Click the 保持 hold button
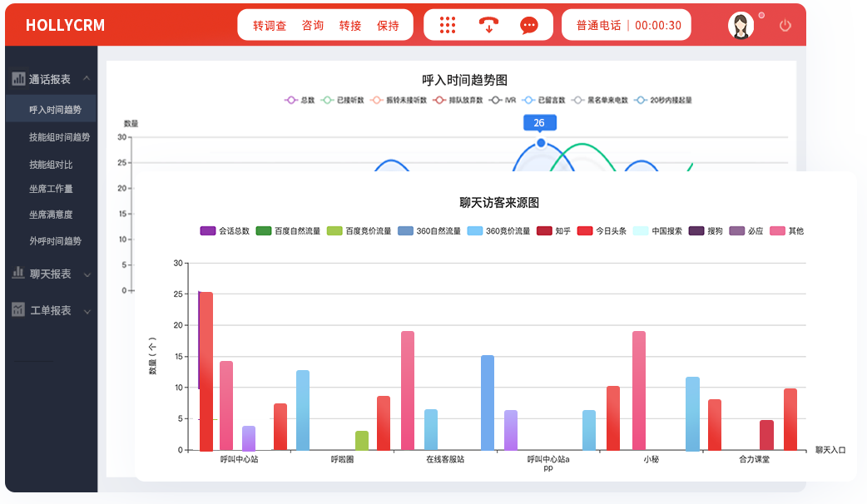 click(388, 26)
